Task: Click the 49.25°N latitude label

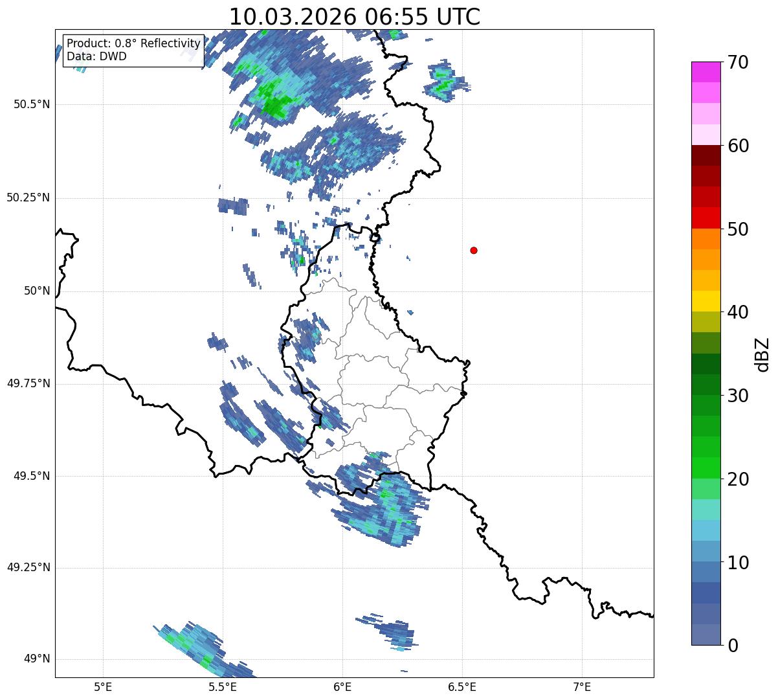Action: point(28,568)
